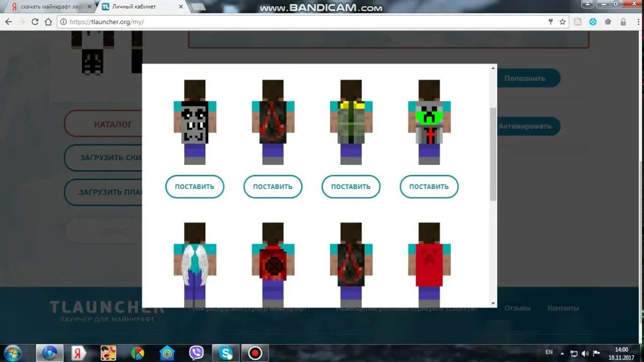
Task: Select the red creeper cape preview
Action: pyautogui.click(x=429, y=264)
